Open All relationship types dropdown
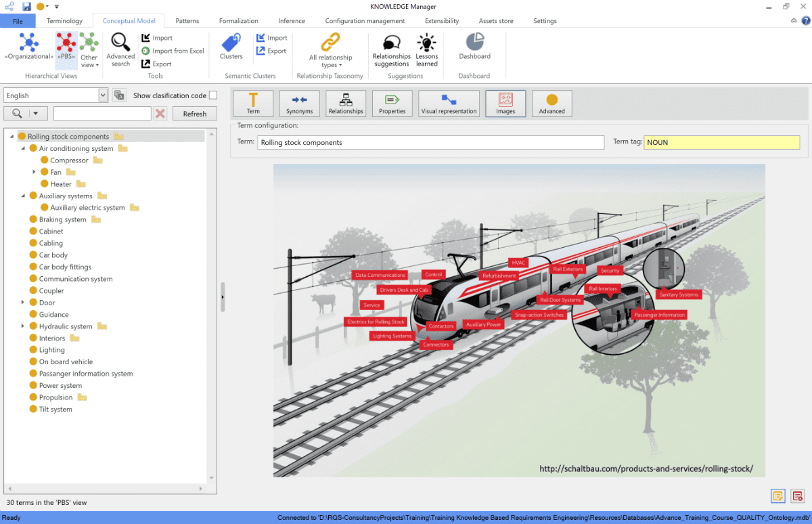The image size is (812, 524). click(330, 50)
